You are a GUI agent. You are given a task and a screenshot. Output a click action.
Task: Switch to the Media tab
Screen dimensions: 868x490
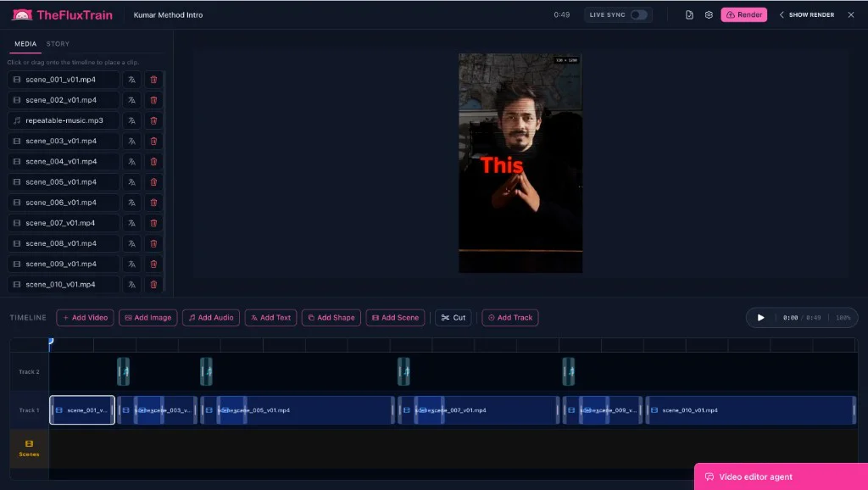click(25, 44)
